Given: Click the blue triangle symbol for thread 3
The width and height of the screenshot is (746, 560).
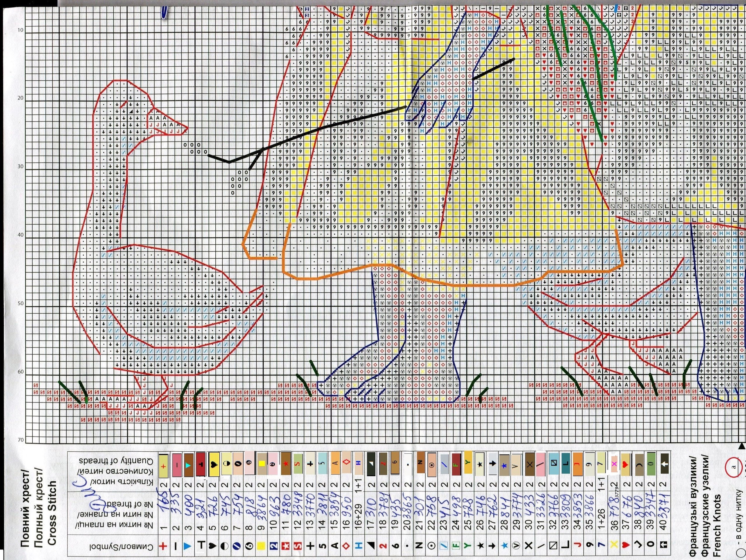Looking at the screenshot, I should point(188,546).
